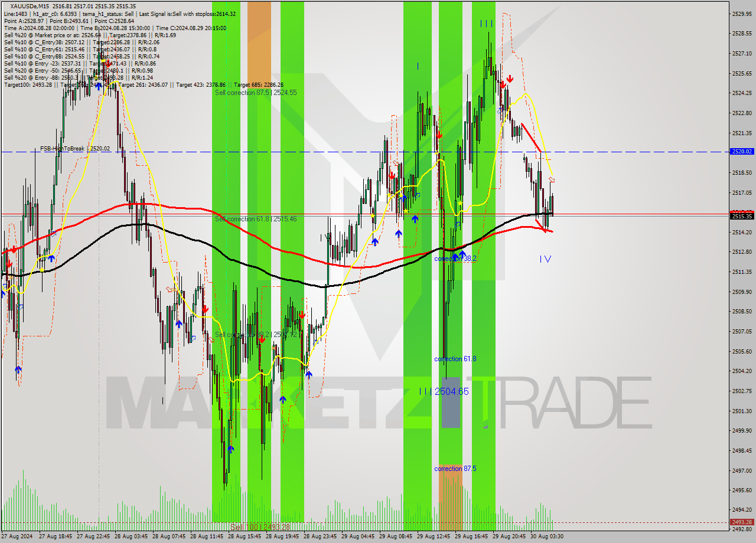
Task: Click the 2527.10 price axis label
Action: click(741, 54)
